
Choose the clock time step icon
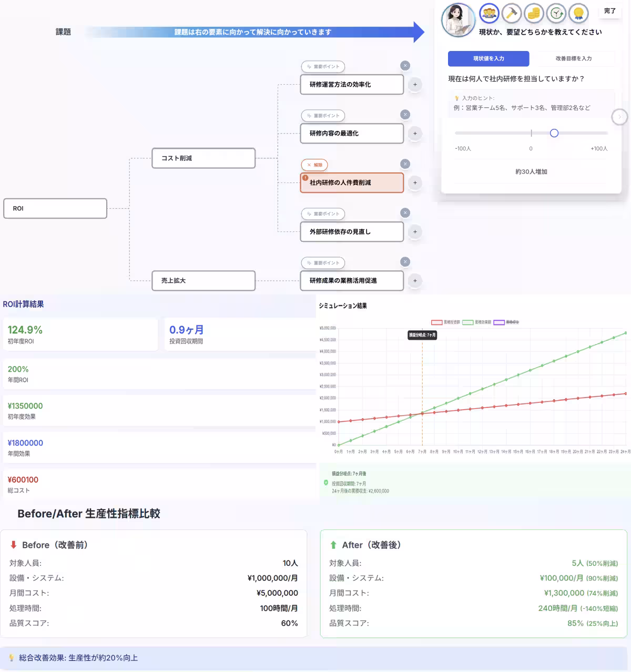[556, 14]
